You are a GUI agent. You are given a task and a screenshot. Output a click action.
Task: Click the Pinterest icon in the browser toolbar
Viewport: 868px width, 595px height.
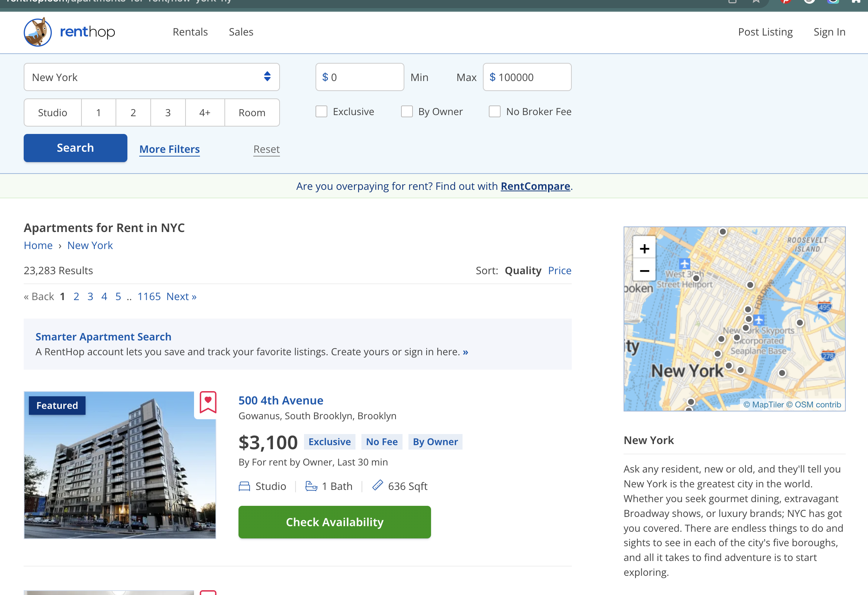[785, 1]
